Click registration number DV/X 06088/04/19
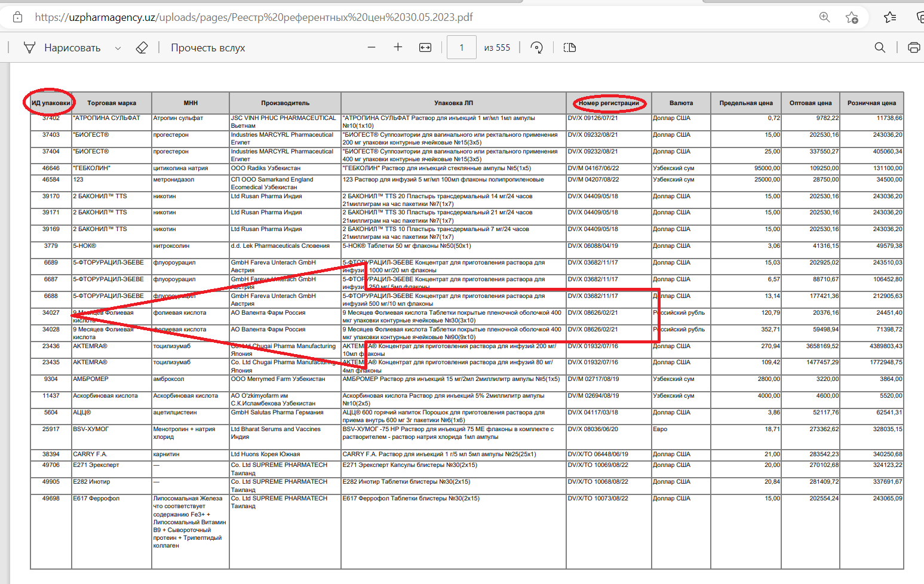This screenshot has width=924, height=584. (593, 246)
